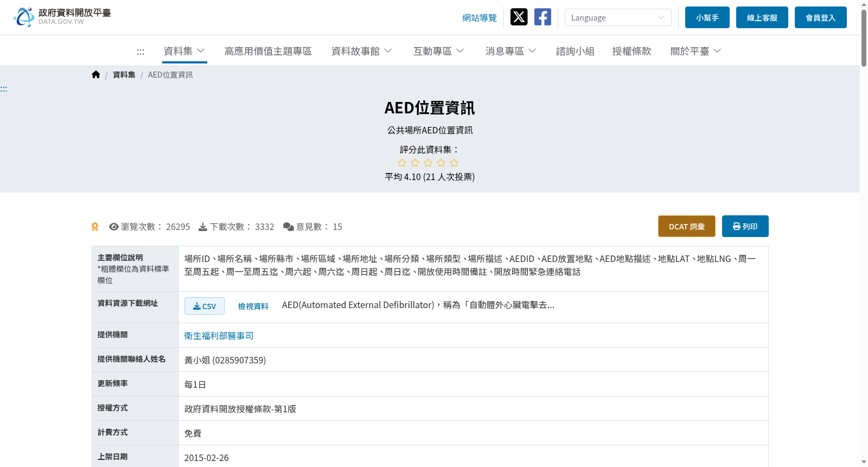Click the page vertical scrollbar

tap(864, 38)
